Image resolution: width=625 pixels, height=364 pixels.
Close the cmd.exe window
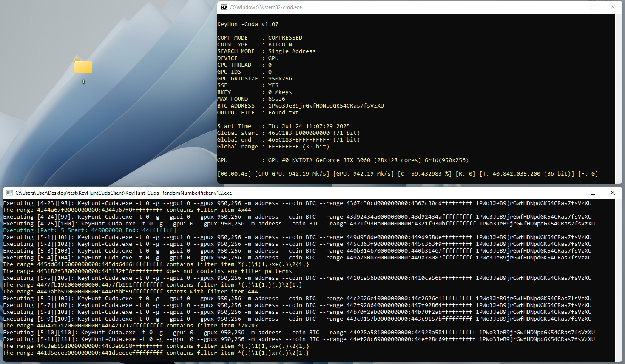[613, 7]
